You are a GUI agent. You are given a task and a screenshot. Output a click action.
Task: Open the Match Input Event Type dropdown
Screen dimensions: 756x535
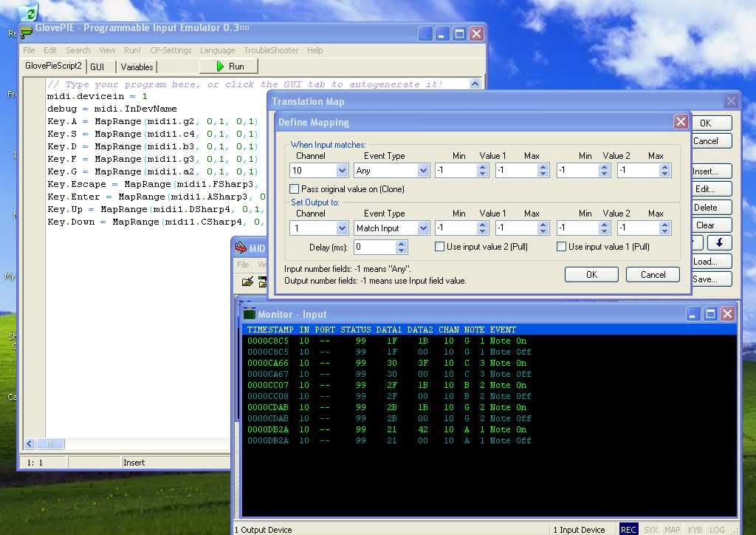coord(423,228)
